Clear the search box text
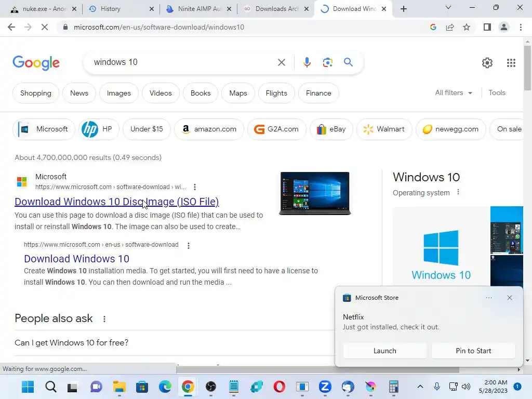Viewport: 532px width, 399px height. [281, 62]
